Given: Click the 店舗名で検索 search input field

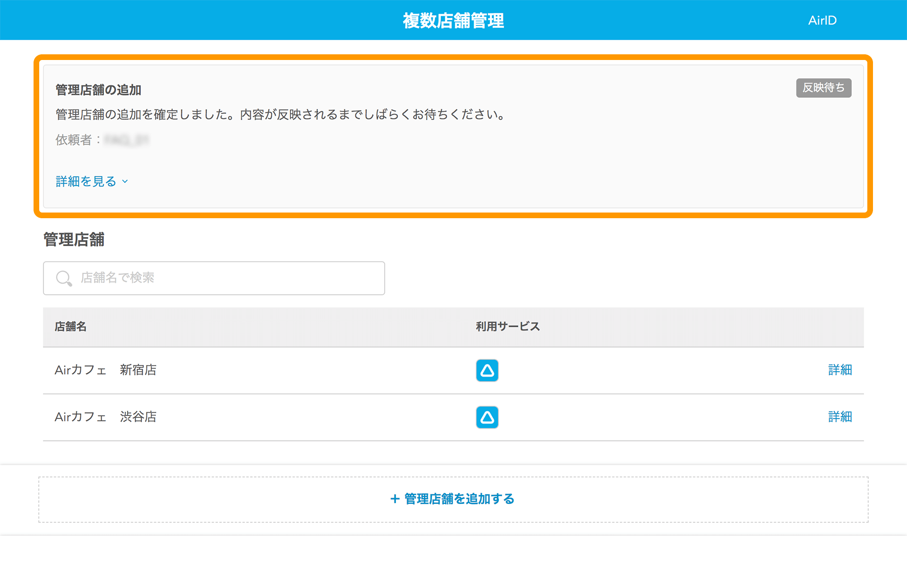Looking at the screenshot, I should pyautogui.click(x=214, y=278).
